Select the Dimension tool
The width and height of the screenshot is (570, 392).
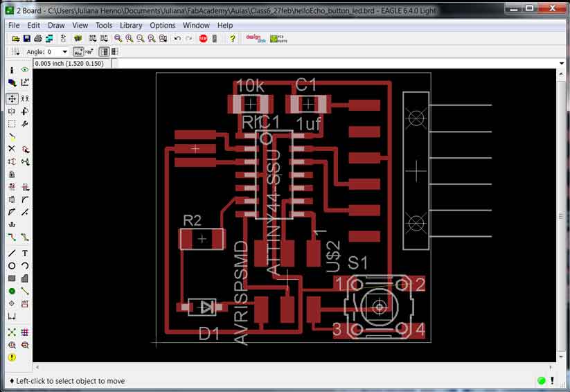coord(12,317)
